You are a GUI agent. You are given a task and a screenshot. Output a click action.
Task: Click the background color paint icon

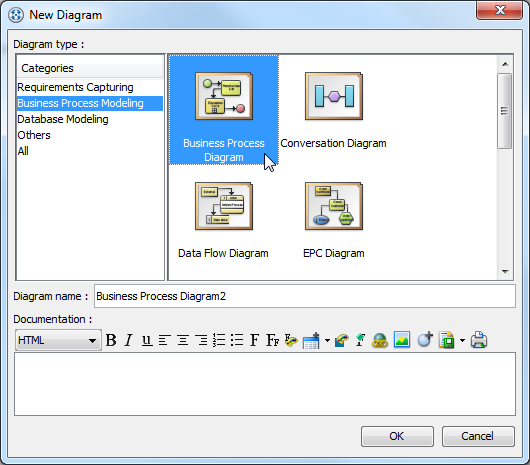tap(342, 340)
